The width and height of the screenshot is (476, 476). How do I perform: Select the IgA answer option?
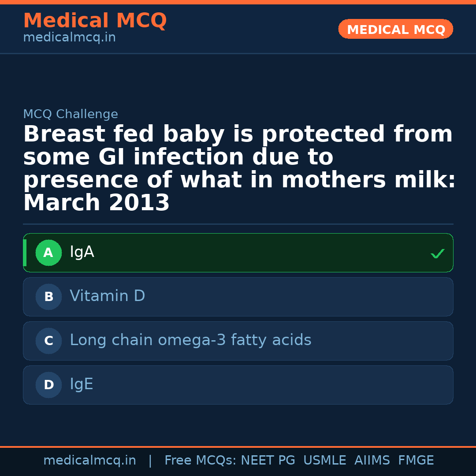[238, 253]
